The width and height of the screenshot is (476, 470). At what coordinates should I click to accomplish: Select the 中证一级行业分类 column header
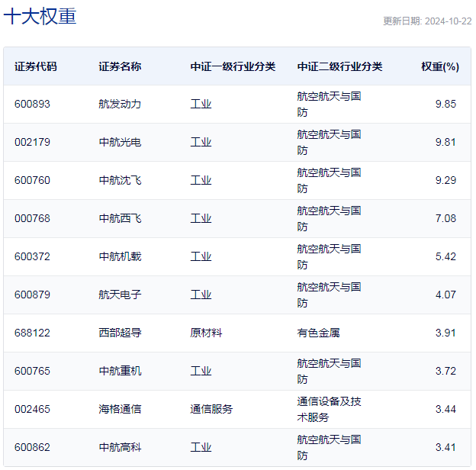pos(233,66)
